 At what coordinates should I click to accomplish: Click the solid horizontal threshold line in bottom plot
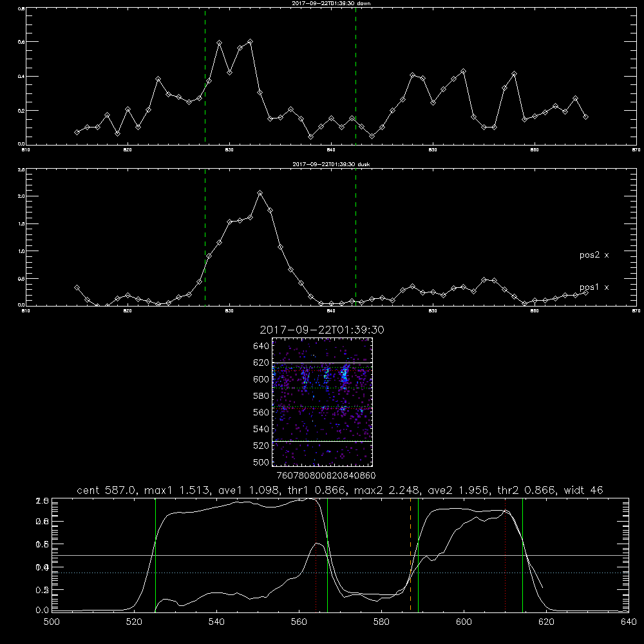(341, 555)
